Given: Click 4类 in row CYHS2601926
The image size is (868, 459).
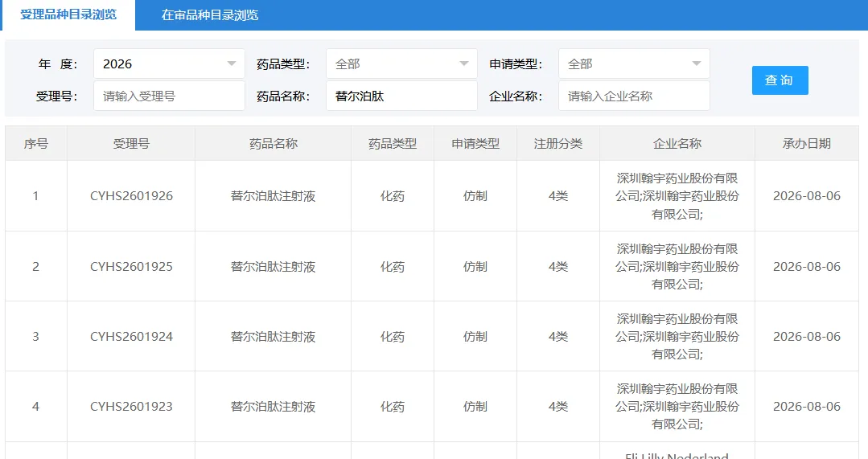Looking at the screenshot, I should pyautogui.click(x=558, y=196).
